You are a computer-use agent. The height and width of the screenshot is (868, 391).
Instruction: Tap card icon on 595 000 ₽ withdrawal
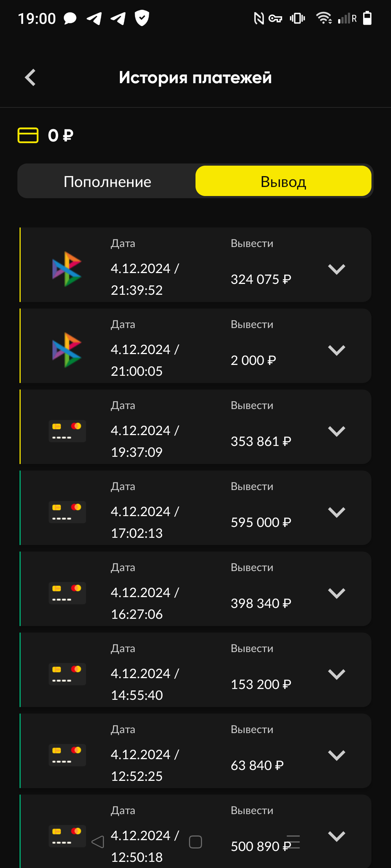[67, 512]
